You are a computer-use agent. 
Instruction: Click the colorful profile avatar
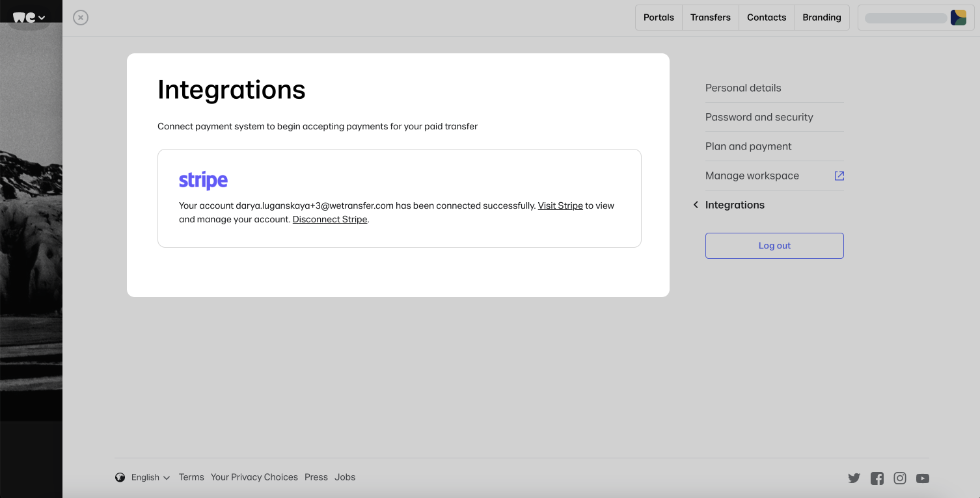[958, 17]
